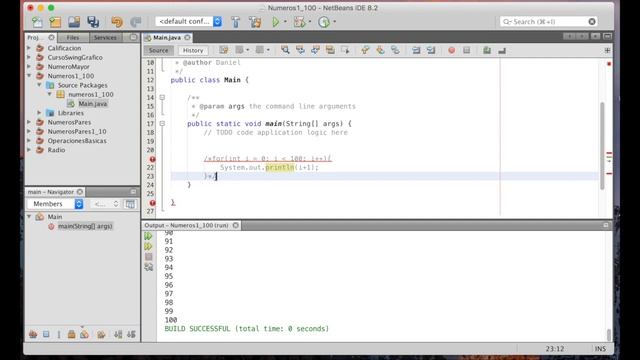The height and width of the screenshot is (360, 640).
Task: Click the Stop Macro Recording icon
Action: 467,50
